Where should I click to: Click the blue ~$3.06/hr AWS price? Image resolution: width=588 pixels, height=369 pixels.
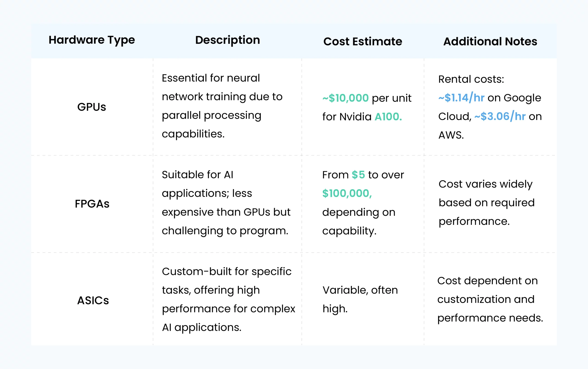[500, 116]
